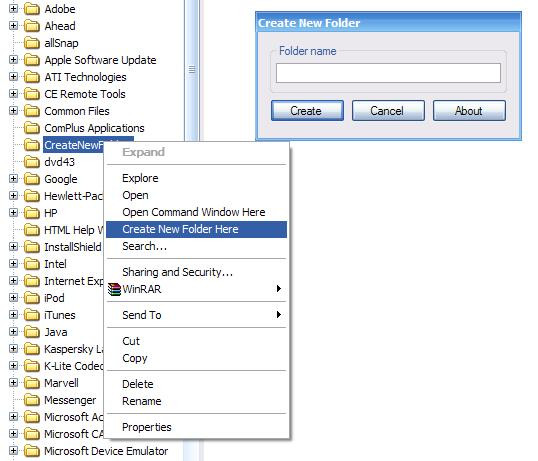Image resolution: width=538 pixels, height=461 pixels.
Task: Open Send To submenu arrow
Action: tap(279, 315)
